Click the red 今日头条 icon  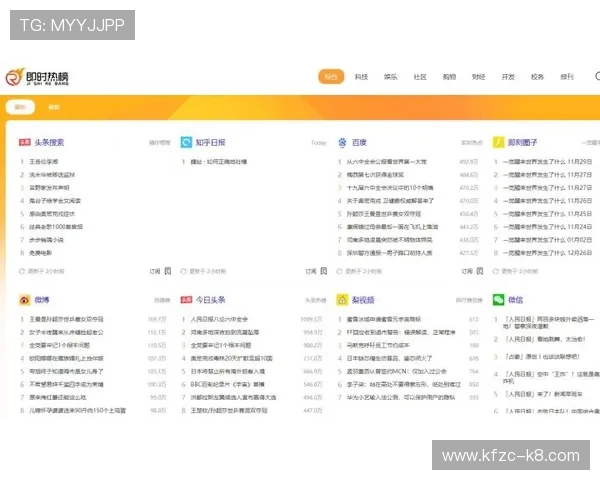pyautogui.click(x=186, y=300)
